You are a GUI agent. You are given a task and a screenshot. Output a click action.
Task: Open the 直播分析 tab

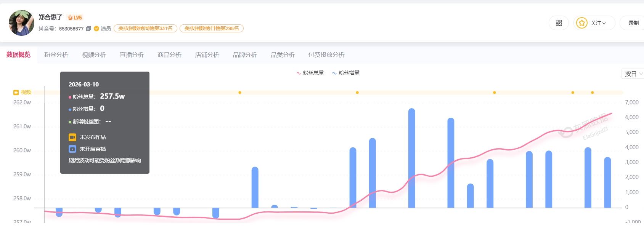(x=132, y=55)
